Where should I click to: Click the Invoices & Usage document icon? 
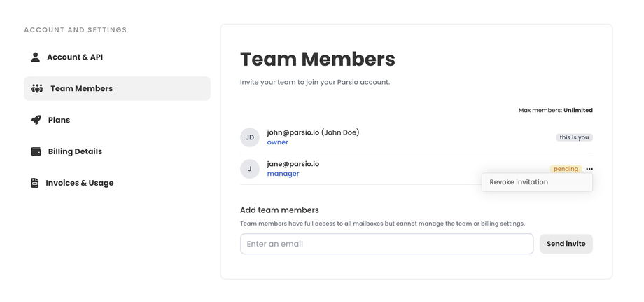[x=35, y=183]
